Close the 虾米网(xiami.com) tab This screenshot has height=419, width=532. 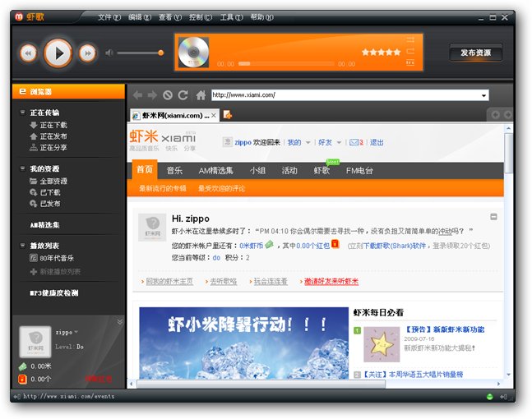coord(214,115)
